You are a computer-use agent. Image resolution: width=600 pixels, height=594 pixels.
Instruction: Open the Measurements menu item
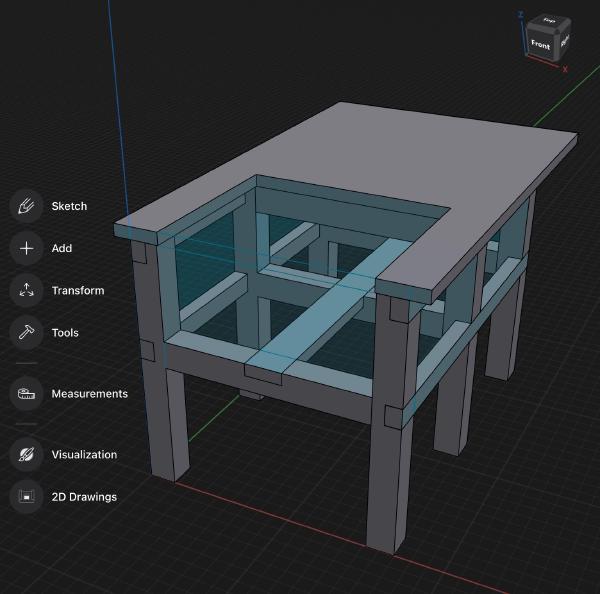(90, 394)
